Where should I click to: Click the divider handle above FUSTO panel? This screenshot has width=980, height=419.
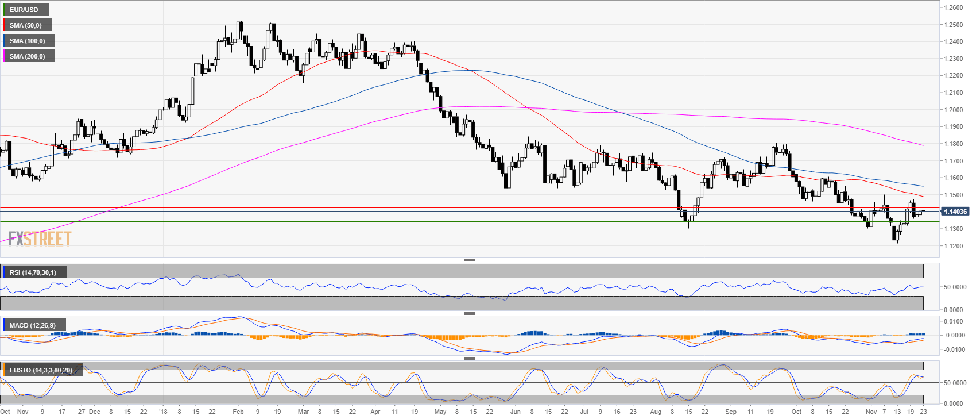tap(469, 359)
